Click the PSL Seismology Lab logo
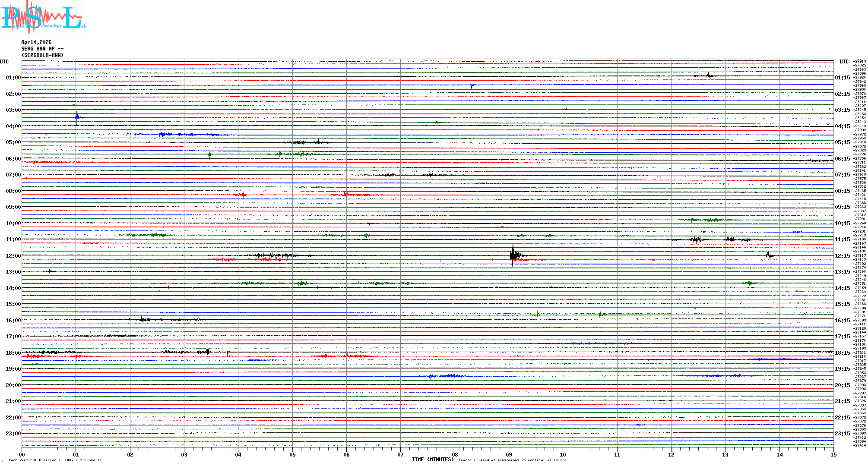868x466 pixels. [43, 17]
